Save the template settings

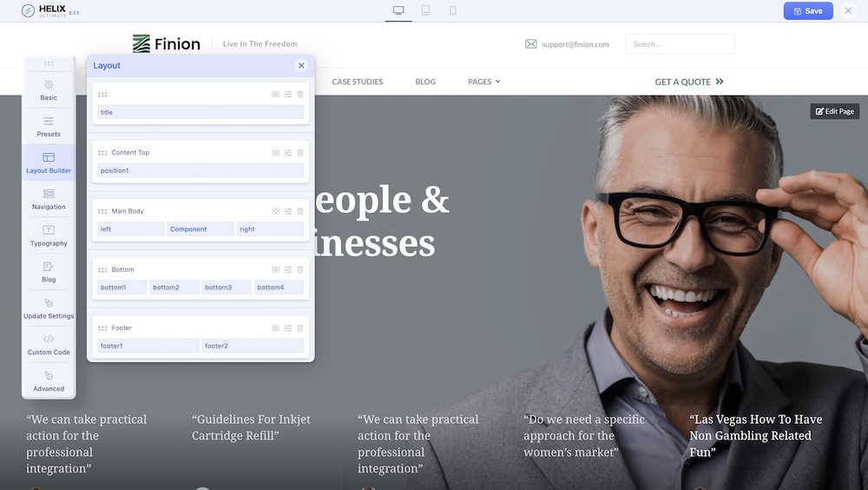808,10
